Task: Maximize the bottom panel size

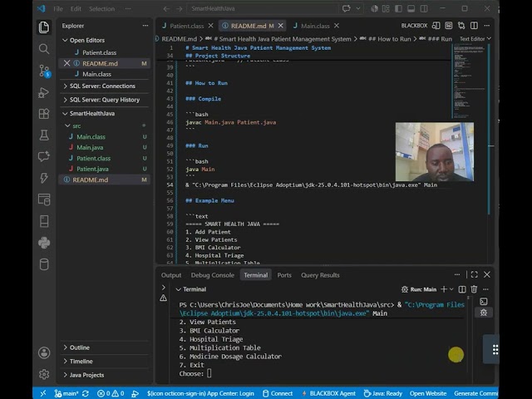Action: (x=475, y=274)
